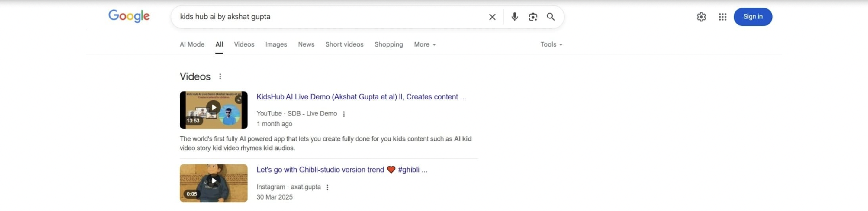Image resolution: width=868 pixels, height=211 pixels.
Task: Go to Google homepage via logo
Action: (x=129, y=16)
